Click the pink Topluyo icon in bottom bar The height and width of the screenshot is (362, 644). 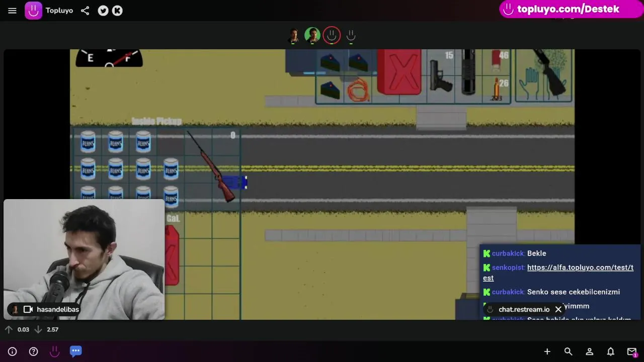pyautogui.click(x=54, y=351)
